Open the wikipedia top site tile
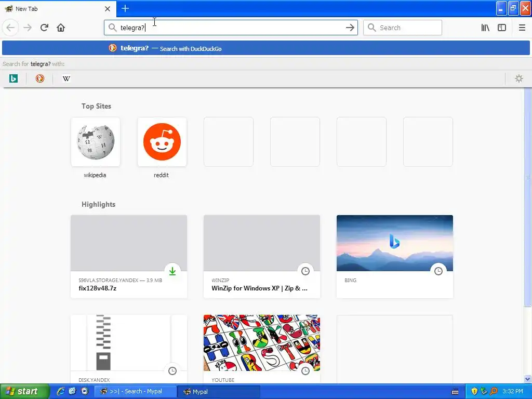The width and height of the screenshot is (532, 399). click(96, 142)
